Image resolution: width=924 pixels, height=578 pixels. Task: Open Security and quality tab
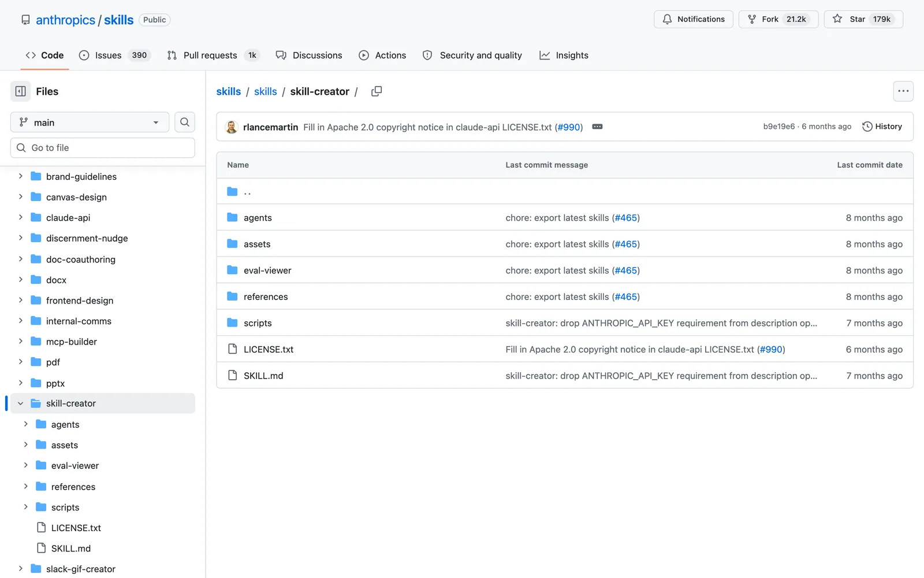(472, 55)
